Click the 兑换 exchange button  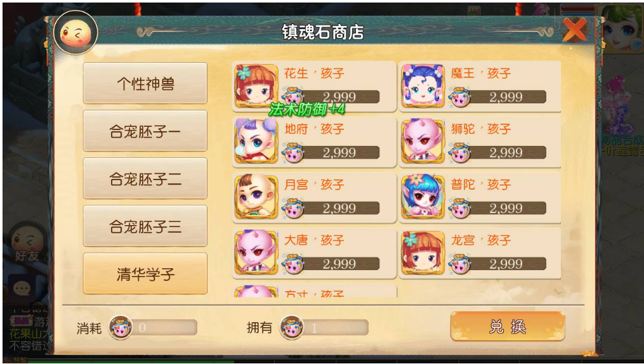click(x=508, y=327)
